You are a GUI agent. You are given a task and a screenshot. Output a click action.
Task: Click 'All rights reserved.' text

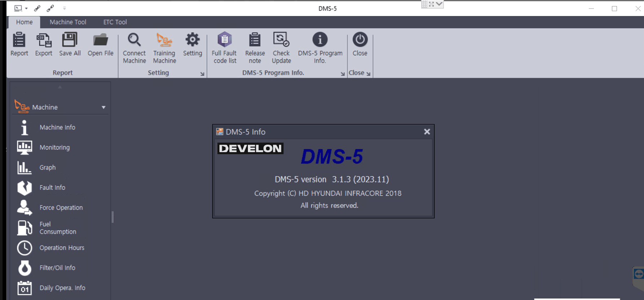pyautogui.click(x=330, y=205)
